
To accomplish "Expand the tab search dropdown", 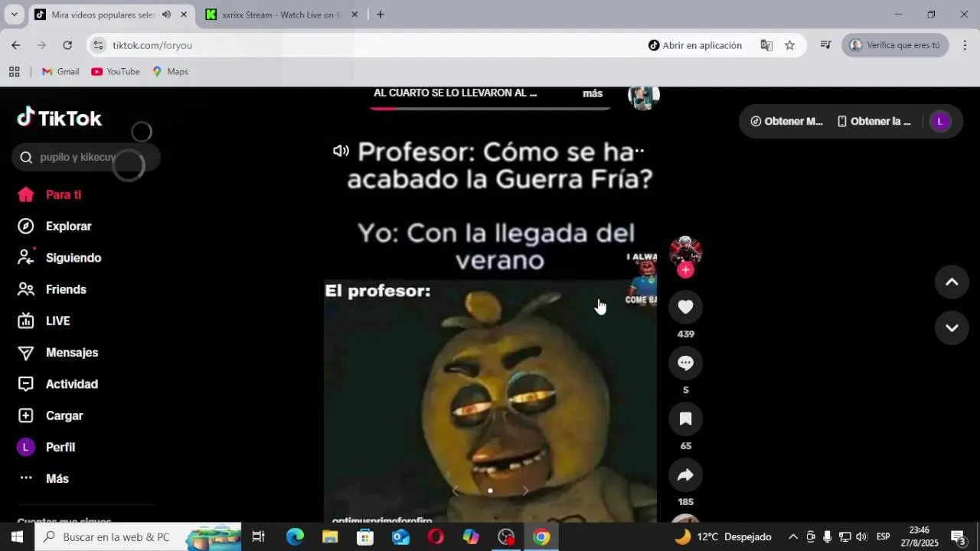I will coord(14,15).
